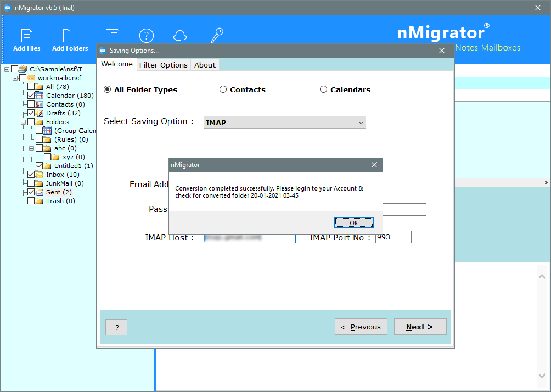Open the Select Saving Option IMAP dropdown
This screenshot has width=551, height=392.
[285, 122]
